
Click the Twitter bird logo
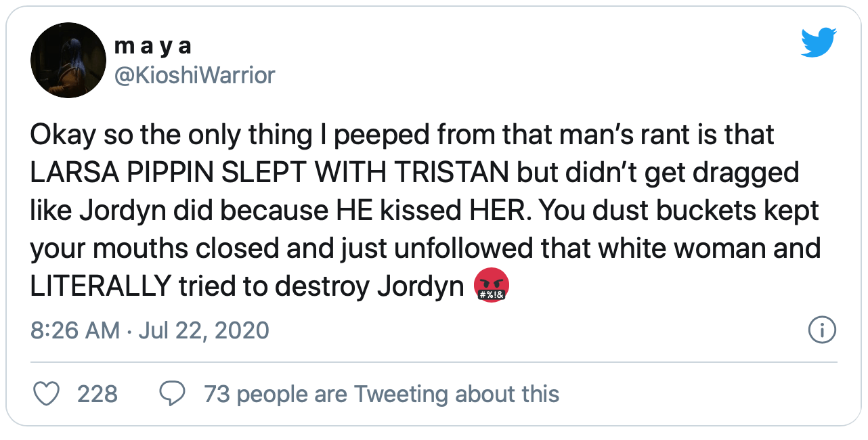(819, 43)
